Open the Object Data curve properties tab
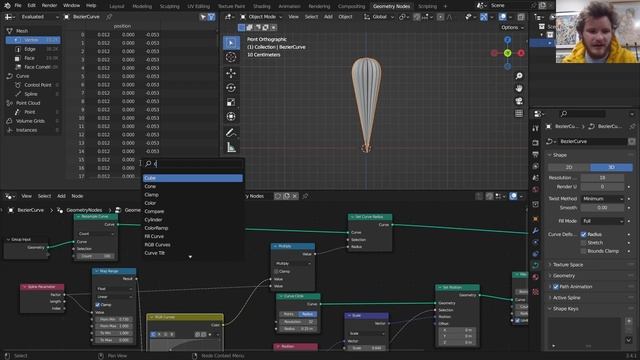This screenshot has width=640, height=360. (x=536, y=265)
